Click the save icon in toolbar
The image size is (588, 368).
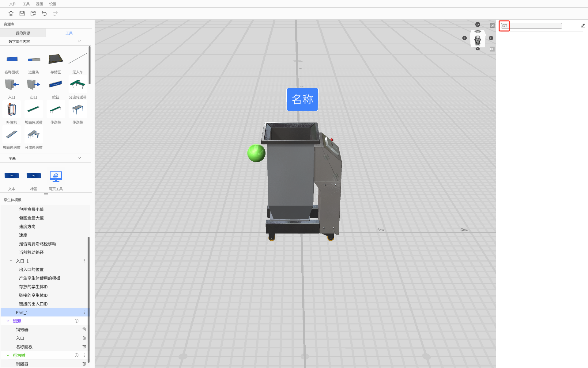[x=22, y=13]
